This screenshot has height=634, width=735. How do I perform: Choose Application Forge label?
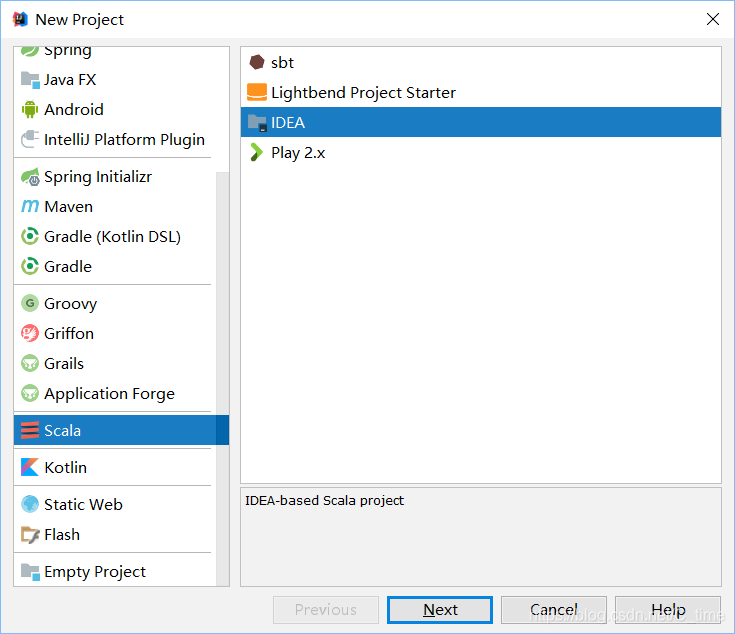109,394
